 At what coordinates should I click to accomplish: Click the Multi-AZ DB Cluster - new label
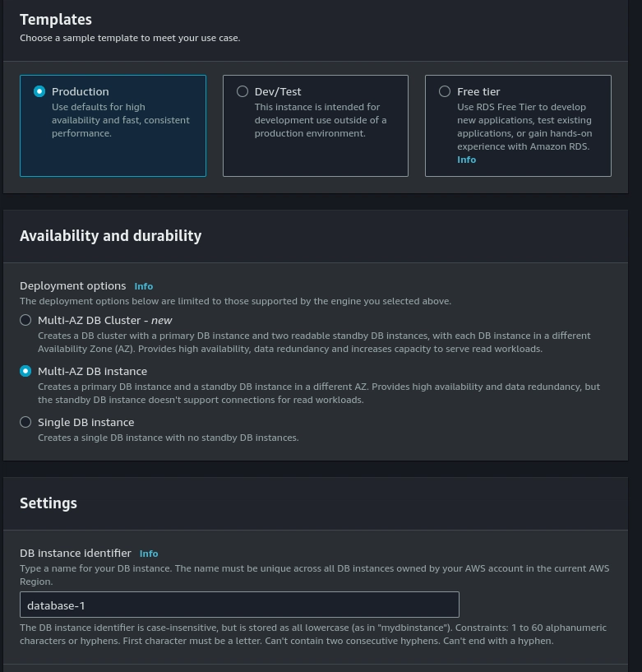coord(105,320)
